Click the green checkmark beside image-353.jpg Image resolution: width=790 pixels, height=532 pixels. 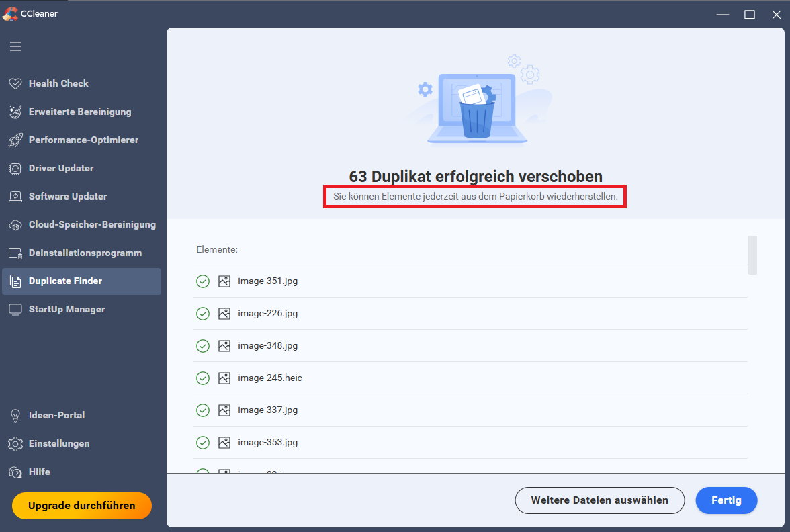(x=203, y=443)
